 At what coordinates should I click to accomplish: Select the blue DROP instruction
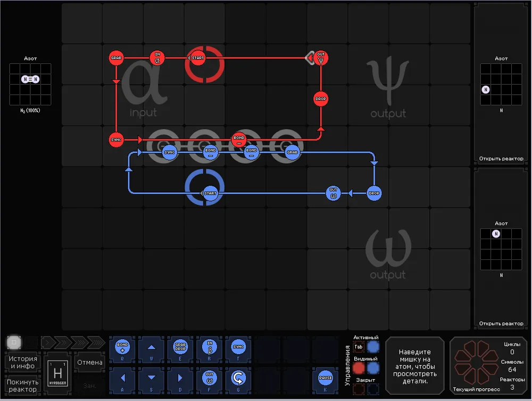pos(374,193)
